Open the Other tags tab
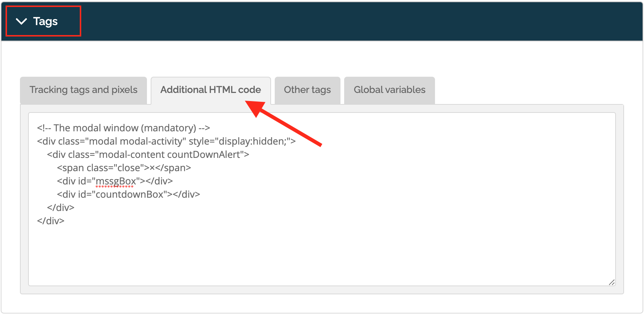 [x=307, y=90]
